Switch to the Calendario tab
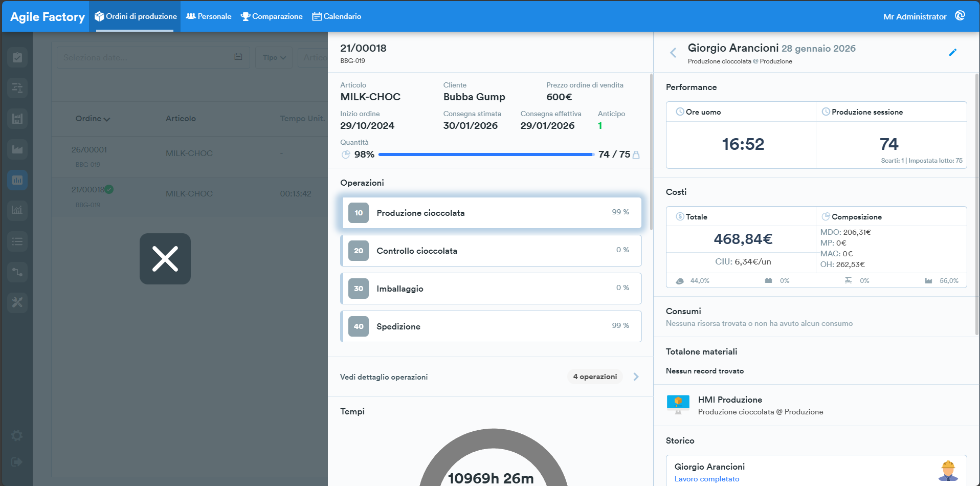This screenshot has width=980, height=486. tap(337, 16)
